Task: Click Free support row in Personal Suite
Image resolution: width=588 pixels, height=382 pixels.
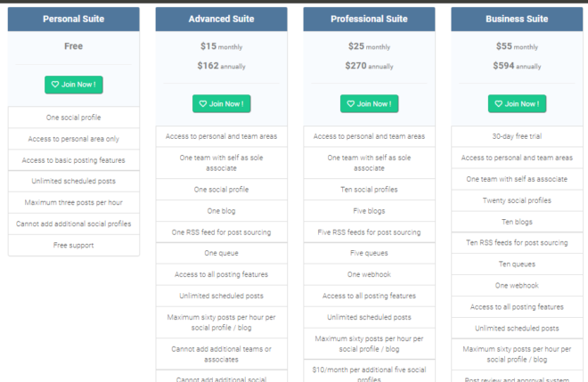Action: 73,245
